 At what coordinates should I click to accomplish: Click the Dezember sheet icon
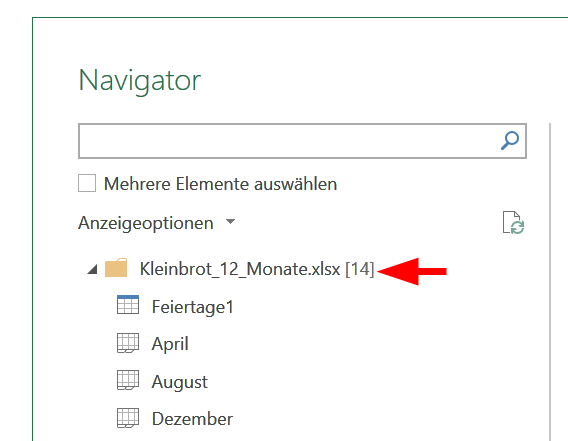(128, 418)
